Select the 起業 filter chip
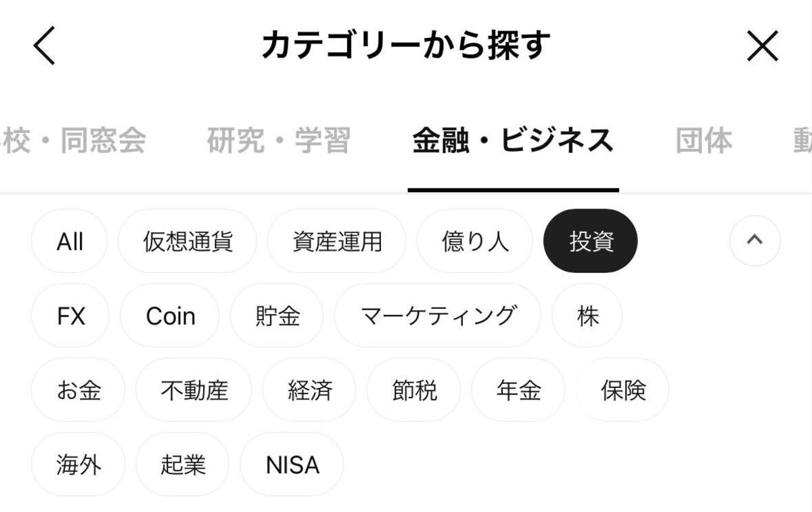The image size is (812, 512). pos(182,465)
